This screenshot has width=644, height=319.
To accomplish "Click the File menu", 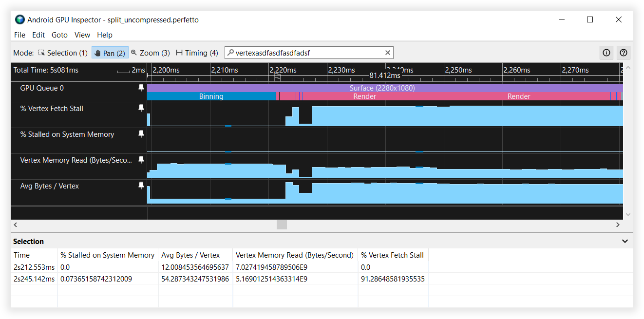I will pyautogui.click(x=19, y=35).
